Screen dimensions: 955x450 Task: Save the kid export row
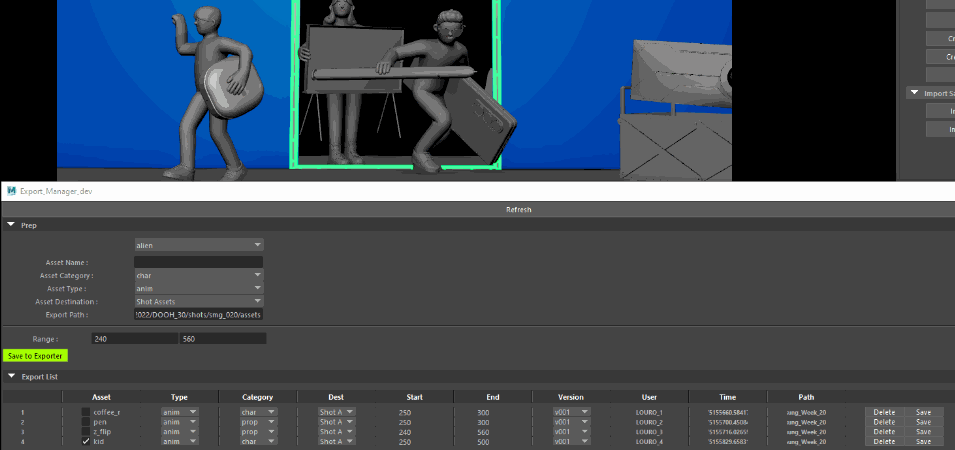[x=923, y=441]
